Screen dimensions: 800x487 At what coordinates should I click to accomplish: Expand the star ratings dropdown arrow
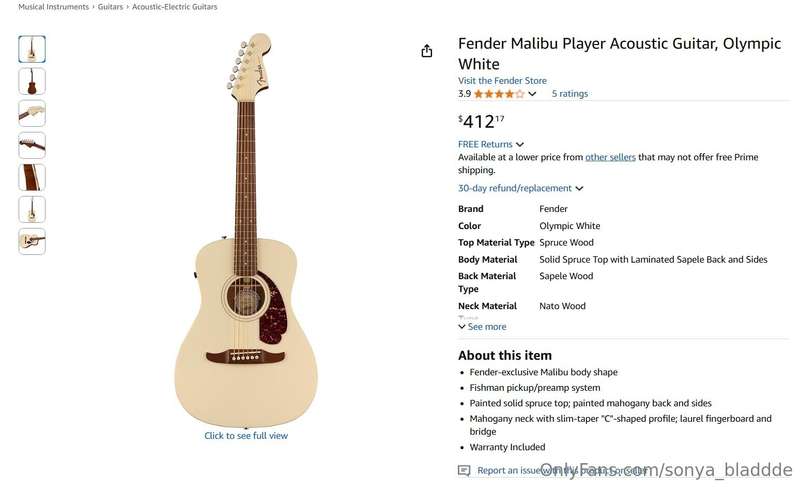click(532, 94)
